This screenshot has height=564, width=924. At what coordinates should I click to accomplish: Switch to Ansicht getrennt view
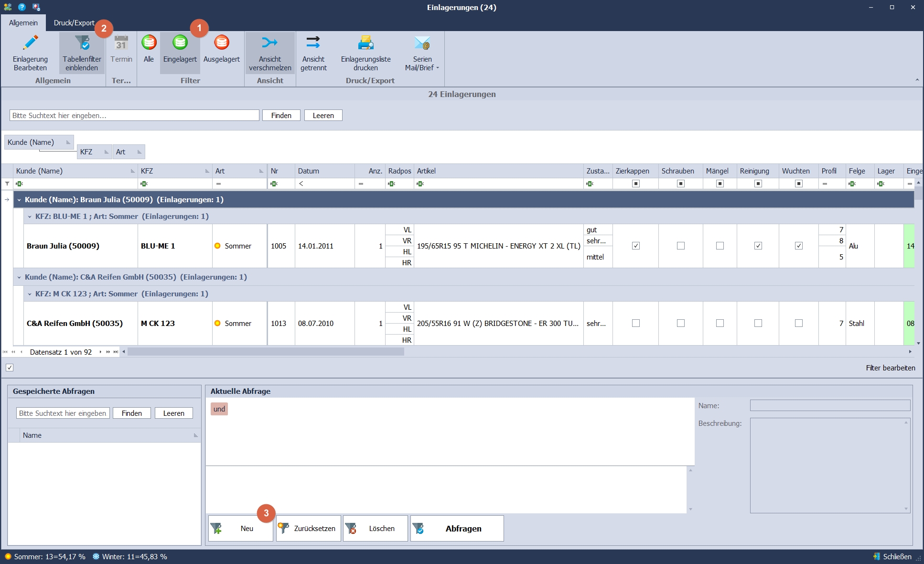click(313, 43)
